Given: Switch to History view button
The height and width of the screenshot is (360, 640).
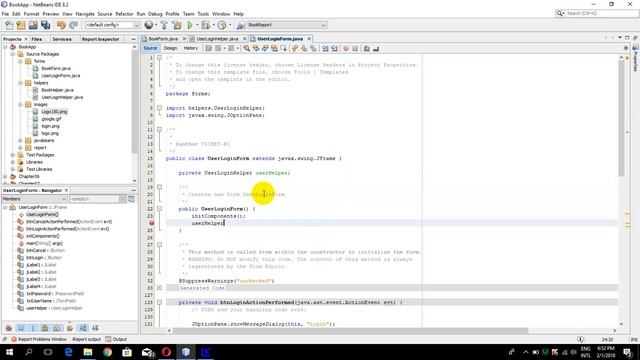Looking at the screenshot, I should tap(191, 49).
